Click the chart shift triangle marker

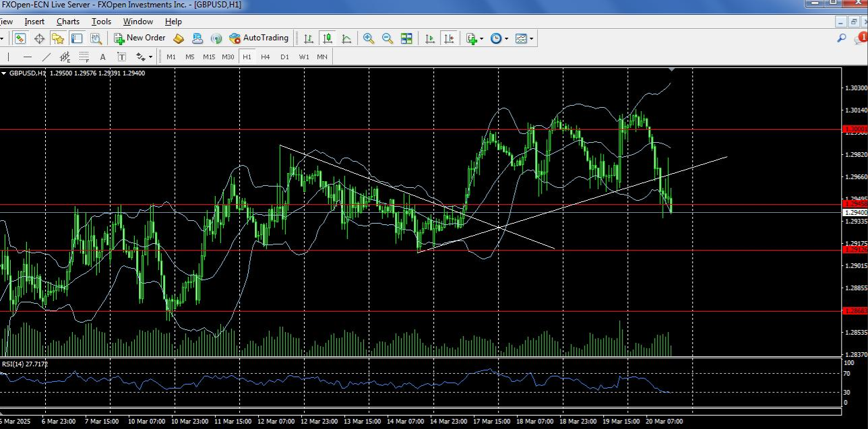pyautogui.click(x=672, y=69)
